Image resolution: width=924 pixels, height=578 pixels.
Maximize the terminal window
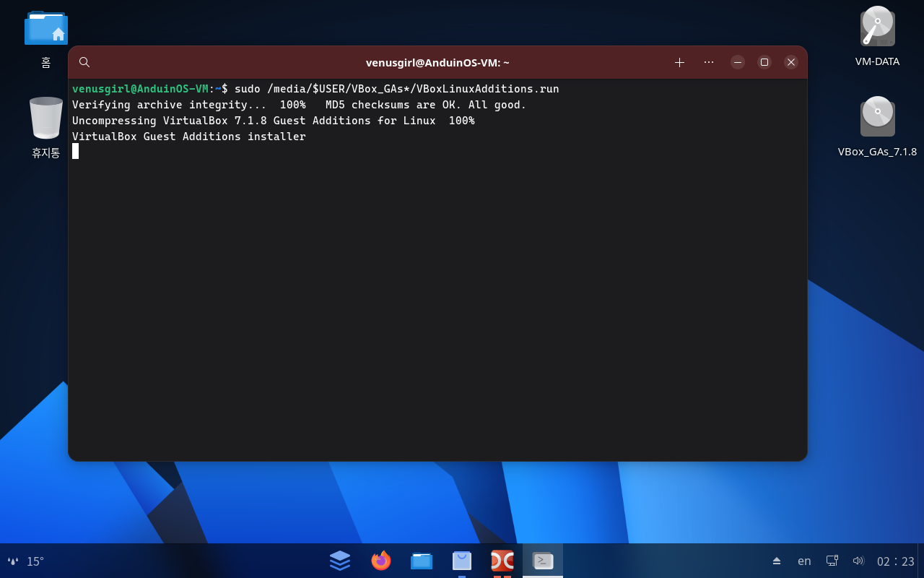[x=764, y=62]
